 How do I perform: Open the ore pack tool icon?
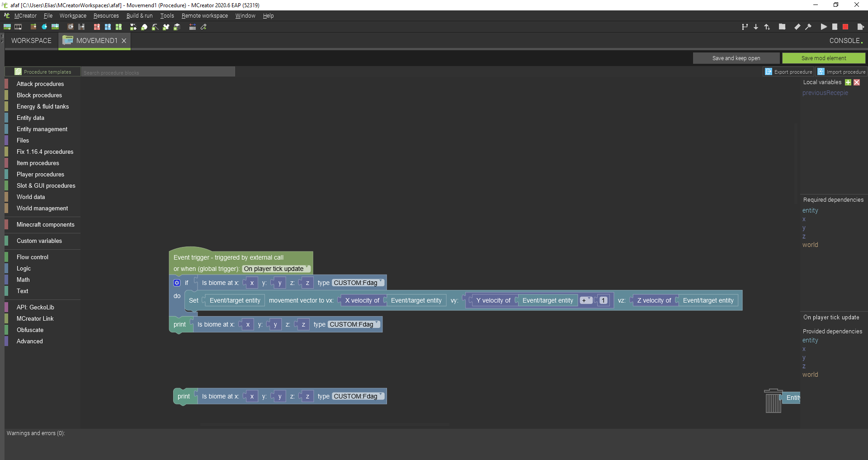144,27
